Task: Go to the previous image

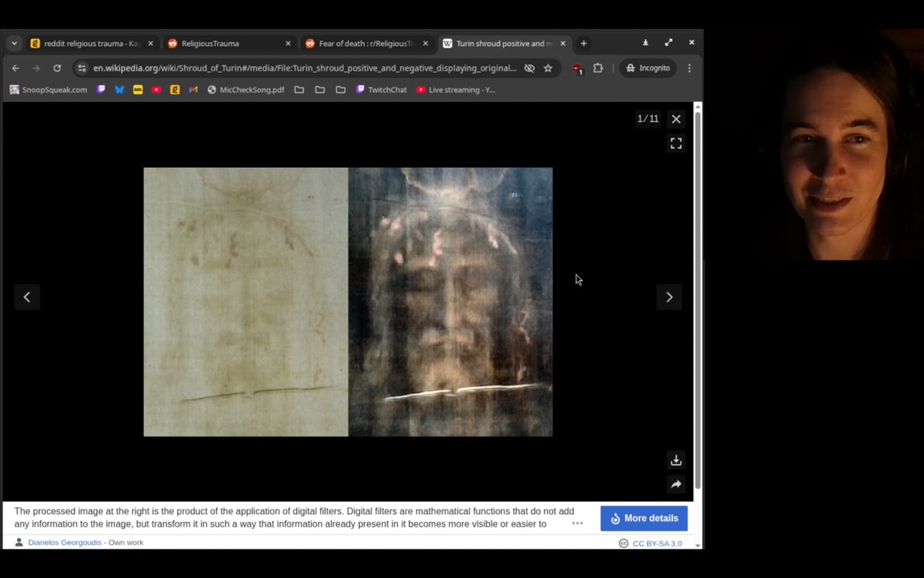Action: (27, 297)
